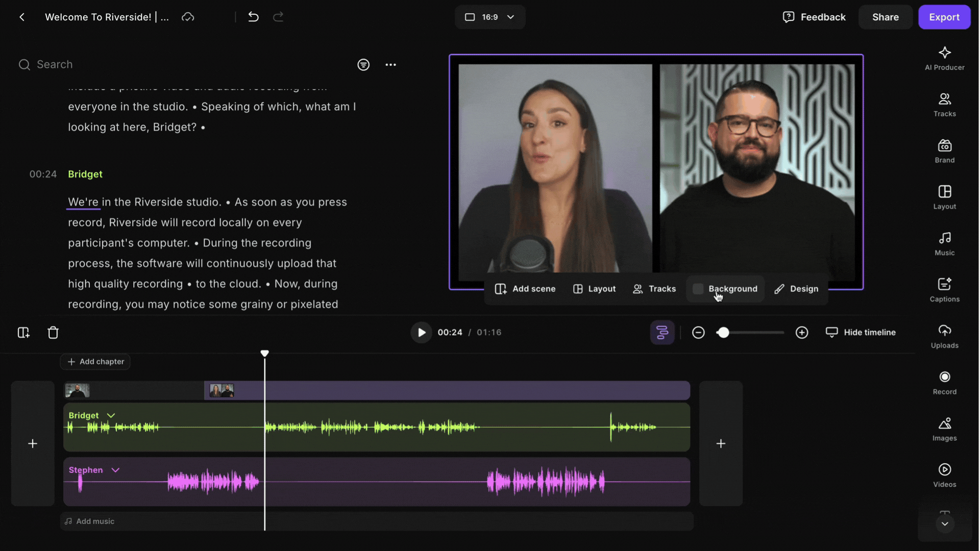Screen dimensions: 980x551
Task: Open the 16:9 aspect ratio dropdown
Action: coord(489,17)
